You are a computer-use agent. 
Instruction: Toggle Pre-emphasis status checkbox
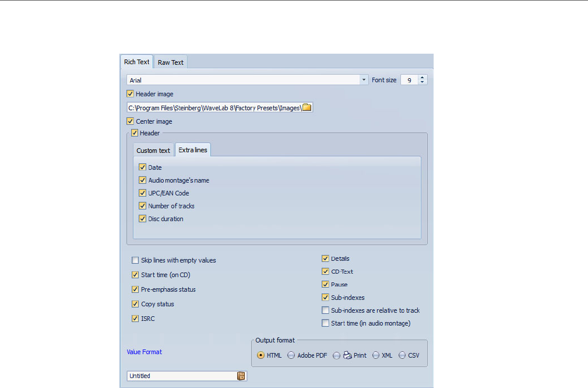point(135,289)
